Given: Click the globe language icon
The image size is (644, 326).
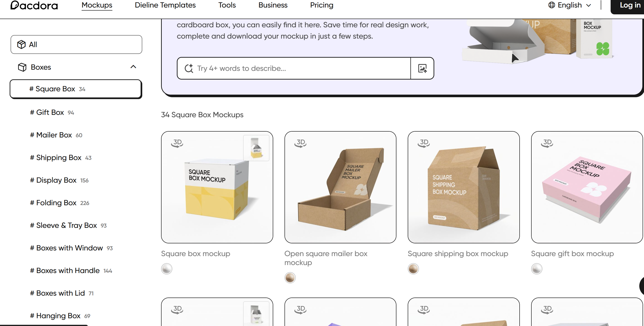Looking at the screenshot, I should 552,5.
